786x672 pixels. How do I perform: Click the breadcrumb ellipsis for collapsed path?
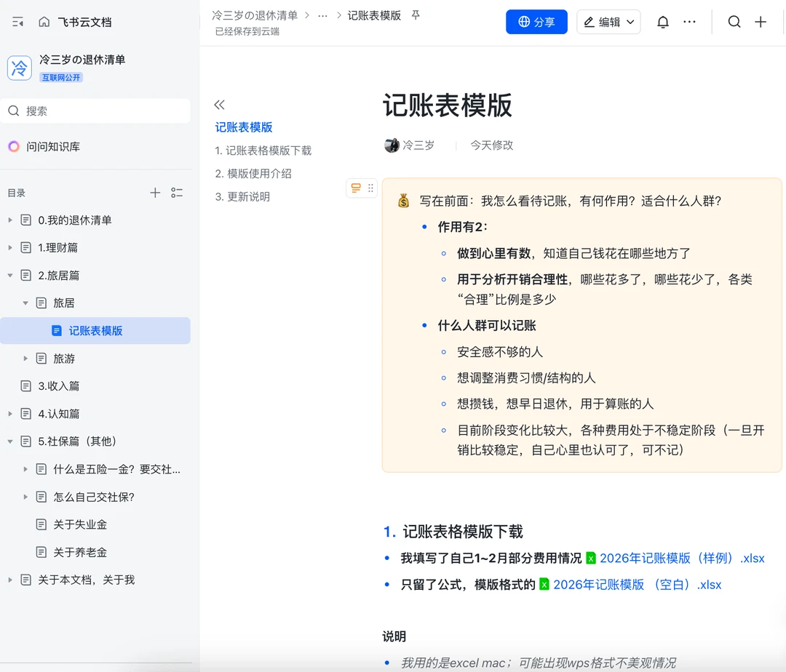tap(323, 15)
